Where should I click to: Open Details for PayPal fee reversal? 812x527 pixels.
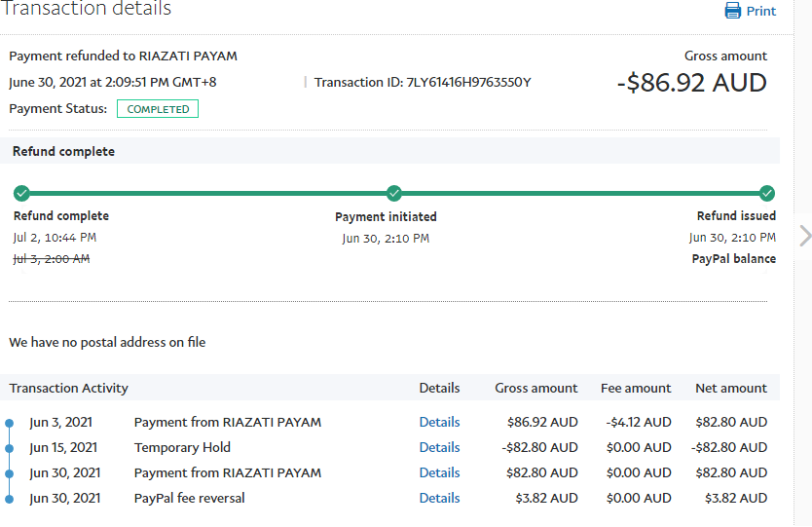439,499
